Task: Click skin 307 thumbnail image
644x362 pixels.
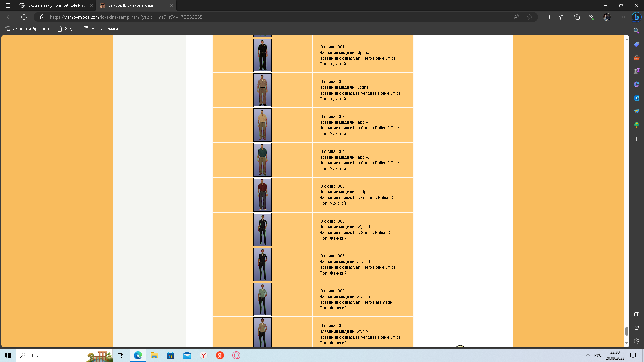Action: tap(262, 264)
